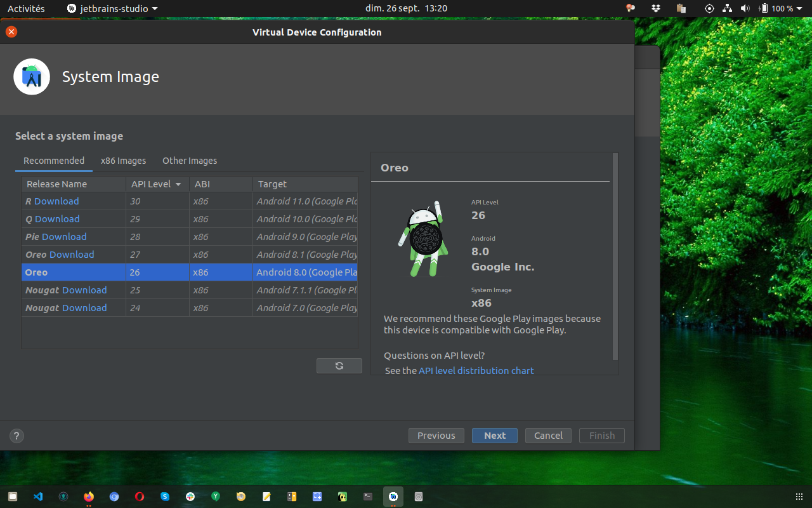This screenshot has height=508, width=812.
Task: Click the Previous button
Action: [x=436, y=436]
